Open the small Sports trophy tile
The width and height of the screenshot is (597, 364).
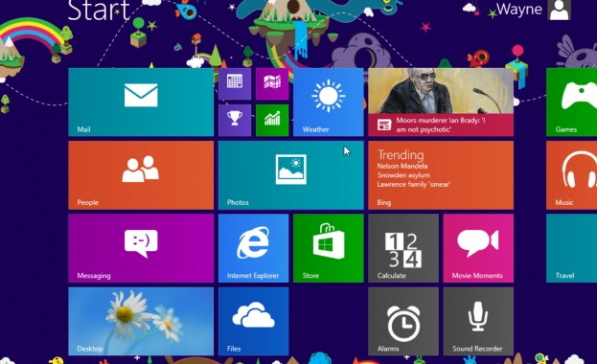point(235,120)
